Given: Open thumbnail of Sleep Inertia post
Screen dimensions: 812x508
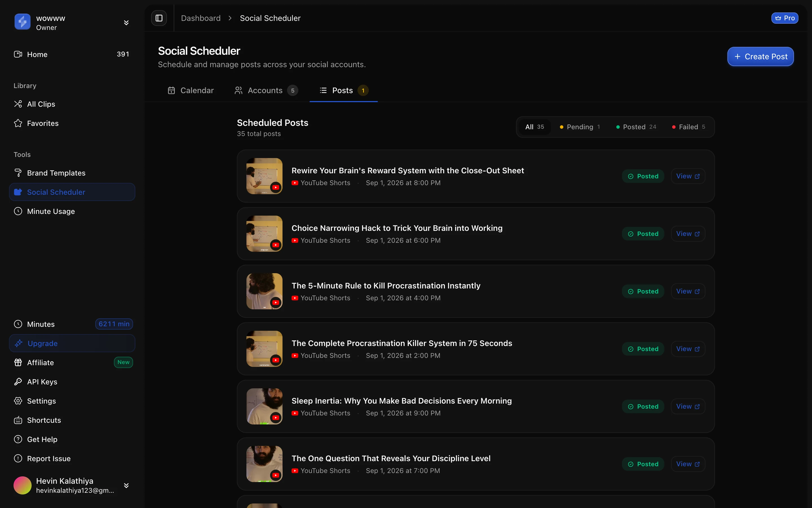Looking at the screenshot, I should (x=264, y=406).
